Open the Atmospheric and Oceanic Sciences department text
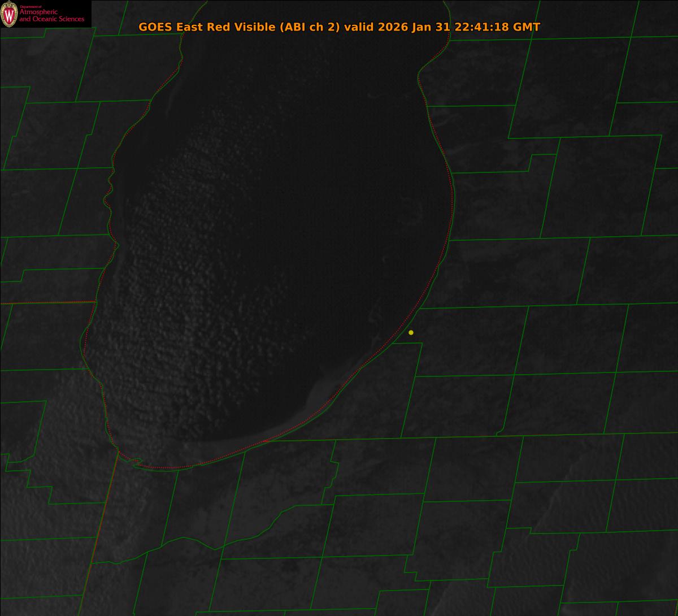This screenshot has width=678, height=616. (51, 15)
